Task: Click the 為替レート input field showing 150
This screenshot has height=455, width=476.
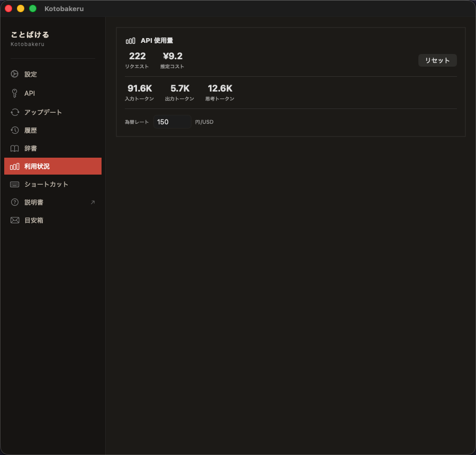Action: (172, 122)
